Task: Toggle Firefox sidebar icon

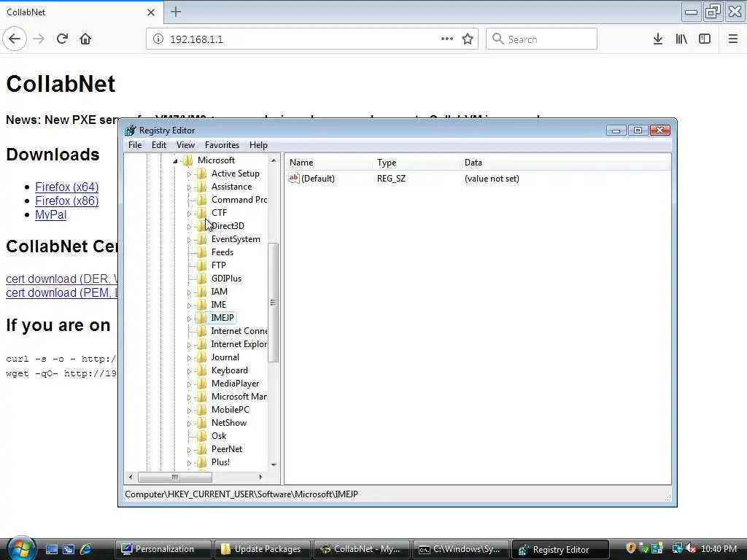Action: point(705,39)
